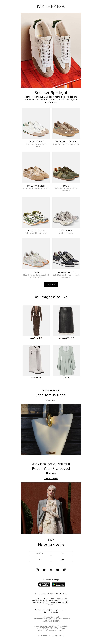Follow the Jacquemus Bags SHOP NOW link
This screenshot has width=102, height=644.
tap(51, 400)
